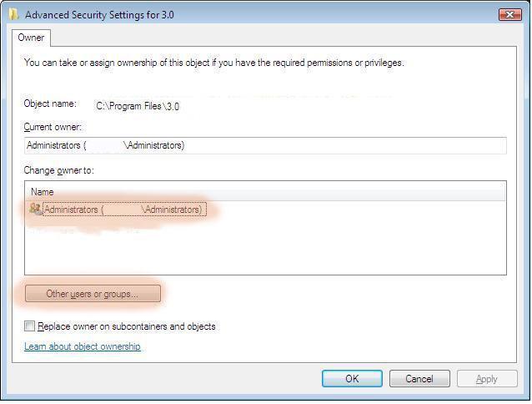The image size is (532, 404).
Task: Click the dialog title 'Advanced Security Settings for 3.0'
Action: click(x=99, y=15)
